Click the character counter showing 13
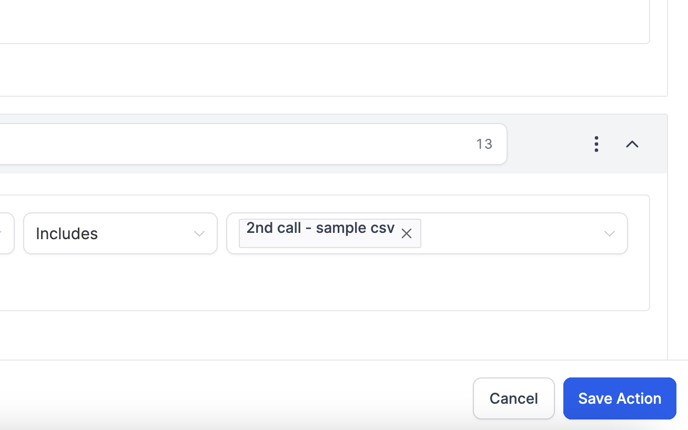The image size is (688, 430). pos(484,144)
